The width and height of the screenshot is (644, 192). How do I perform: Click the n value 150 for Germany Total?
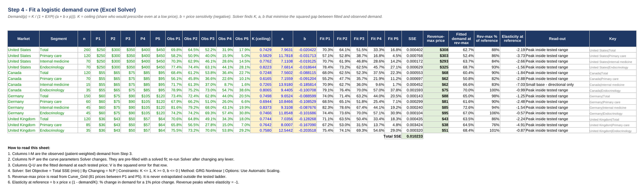point(84,96)
